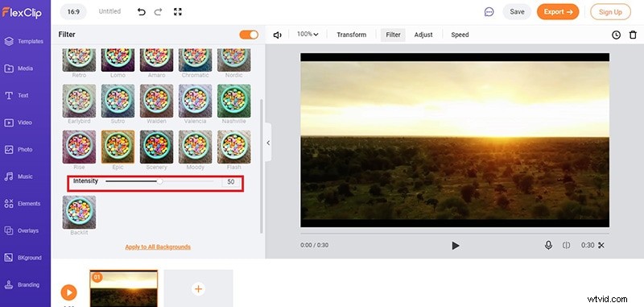Apply the Backlit filter

(79, 212)
